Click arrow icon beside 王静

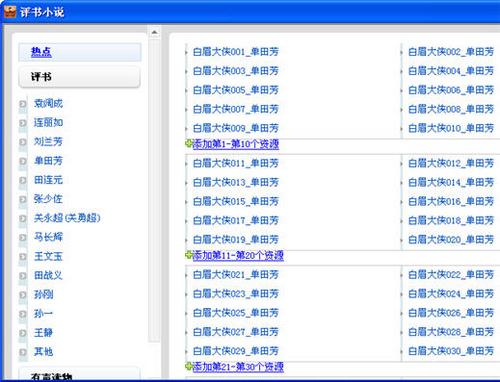23,333
